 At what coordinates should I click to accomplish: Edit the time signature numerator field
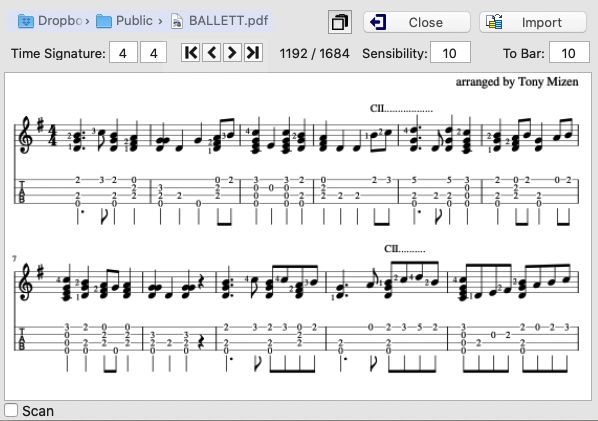coord(123,53)
